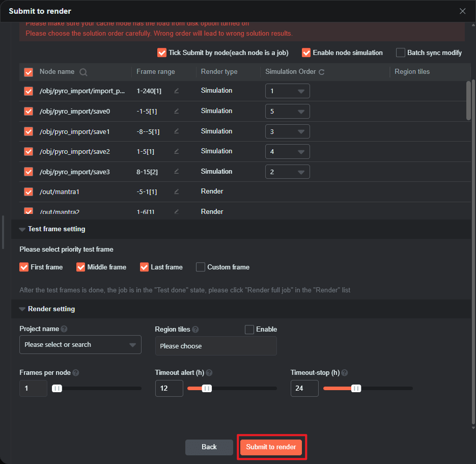
Task: Click the help icon next to Project name
Action: pyautogui.click(x=64, y=329)
